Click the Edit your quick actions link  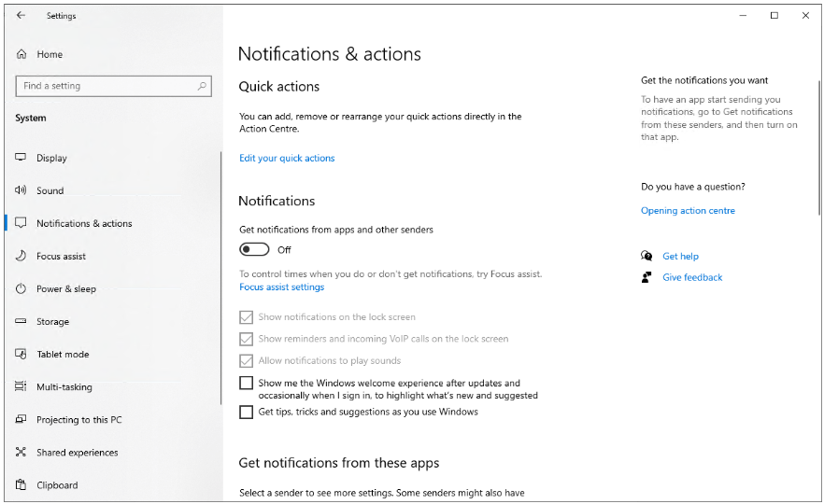click(x=287, y=159)
